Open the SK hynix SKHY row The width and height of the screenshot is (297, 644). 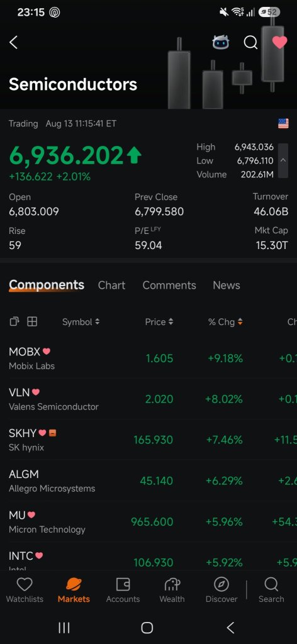(x=148, y=440)
